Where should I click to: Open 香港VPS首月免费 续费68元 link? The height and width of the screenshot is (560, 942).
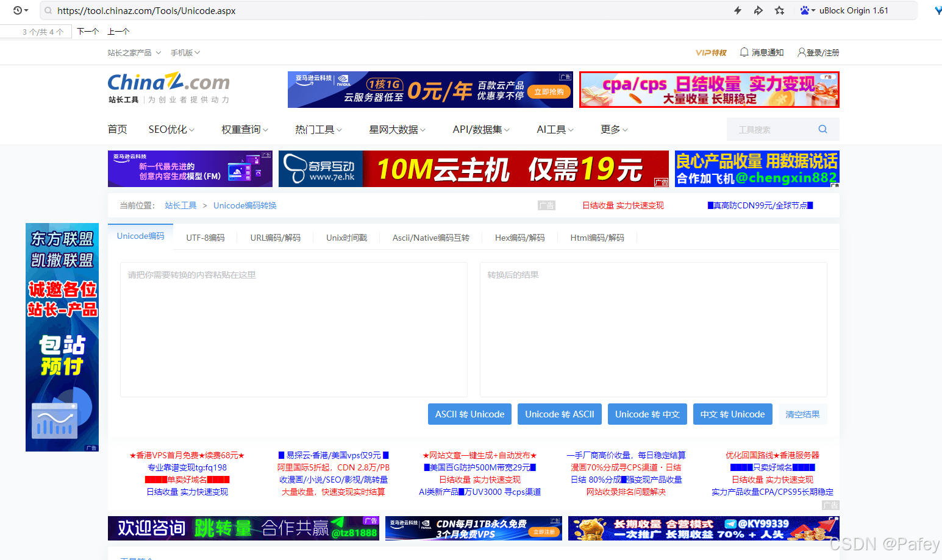(x=187, y=455)
